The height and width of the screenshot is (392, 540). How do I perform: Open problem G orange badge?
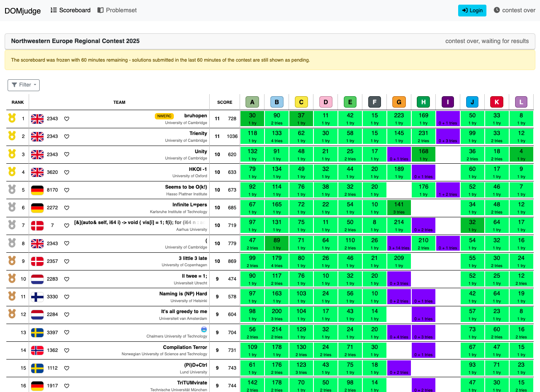[x=399, y=102]
